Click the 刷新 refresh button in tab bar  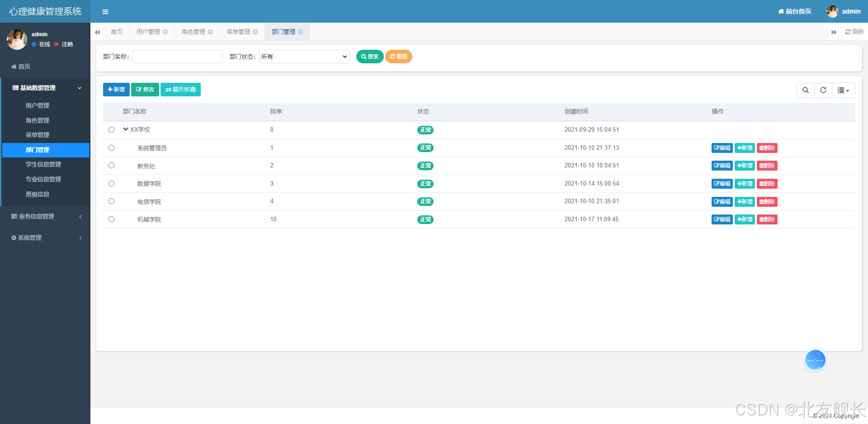(854, 32)
